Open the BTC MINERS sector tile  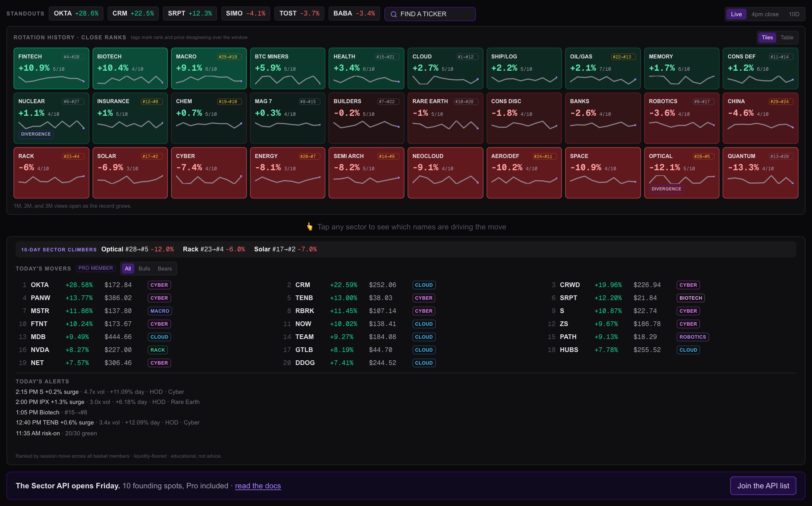click(288, 69)
